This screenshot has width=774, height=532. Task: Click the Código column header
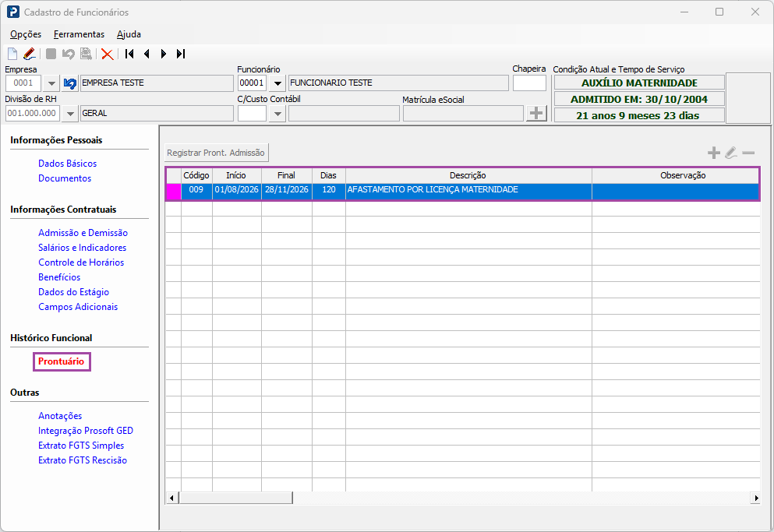[x=196, y=176]
